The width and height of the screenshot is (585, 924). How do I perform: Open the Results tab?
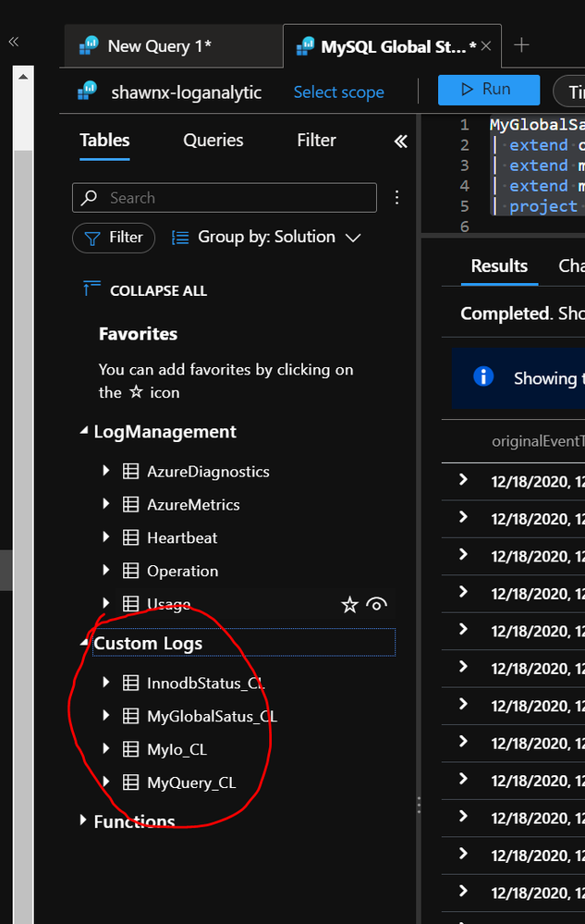[x=499, y=266]
